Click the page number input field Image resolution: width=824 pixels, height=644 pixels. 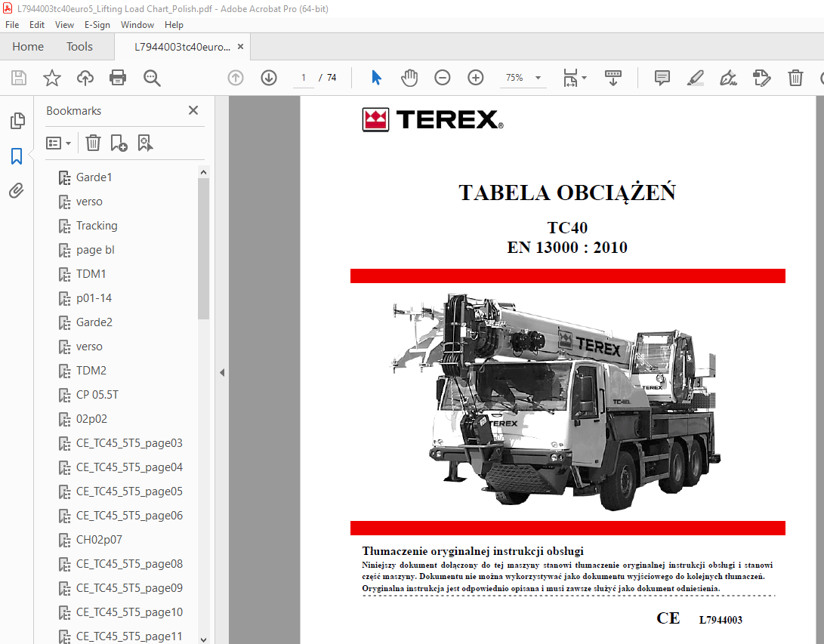click(x=303, y=78)
